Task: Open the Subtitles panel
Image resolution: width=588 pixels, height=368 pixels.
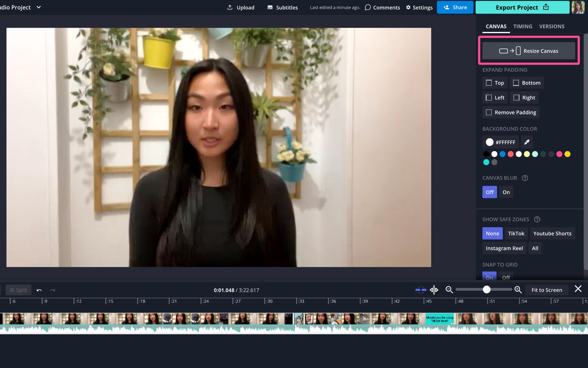Action: 282,7
